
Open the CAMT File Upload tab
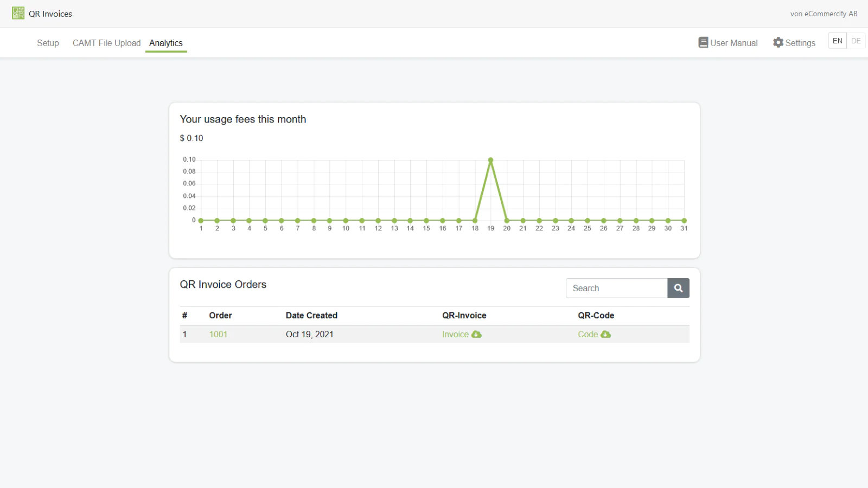[x=106, y=43]
